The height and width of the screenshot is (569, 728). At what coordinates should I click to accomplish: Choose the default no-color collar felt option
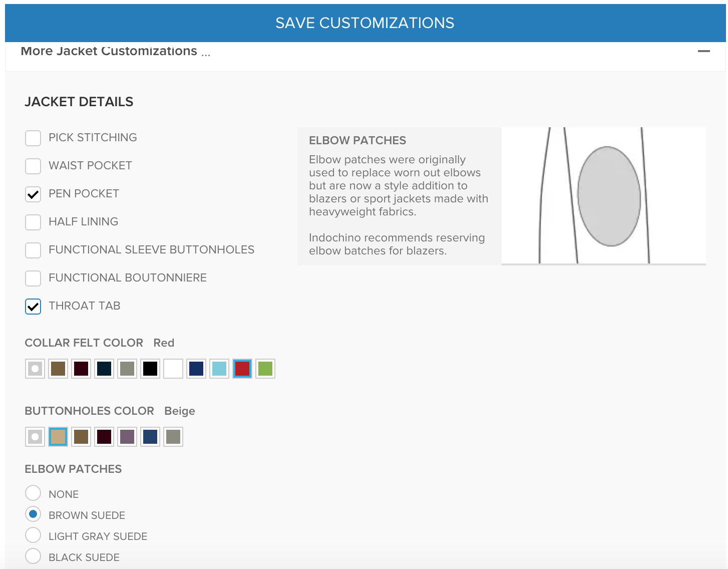click(x=35, y=369)
